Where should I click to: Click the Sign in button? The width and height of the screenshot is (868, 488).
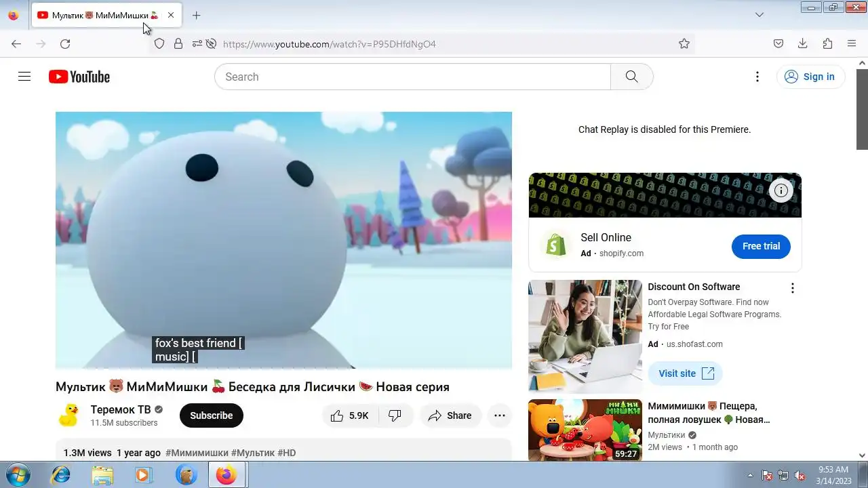click(810, 77)
